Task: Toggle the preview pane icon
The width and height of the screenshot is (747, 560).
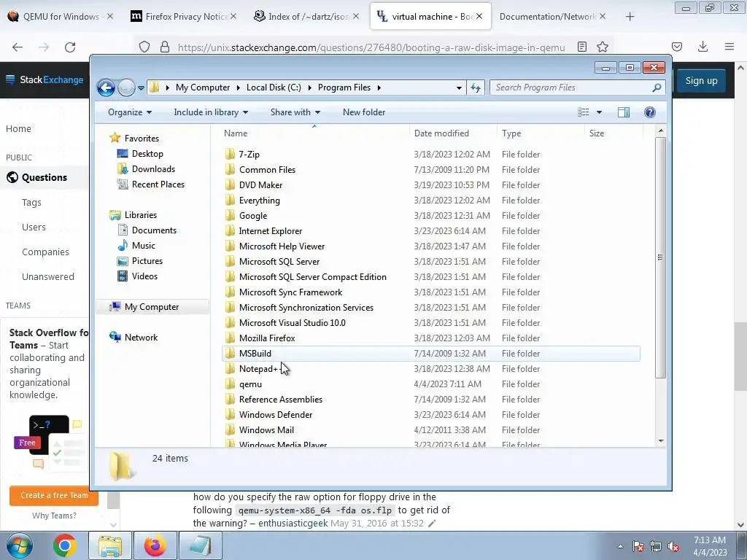Action: click(624, 112)
